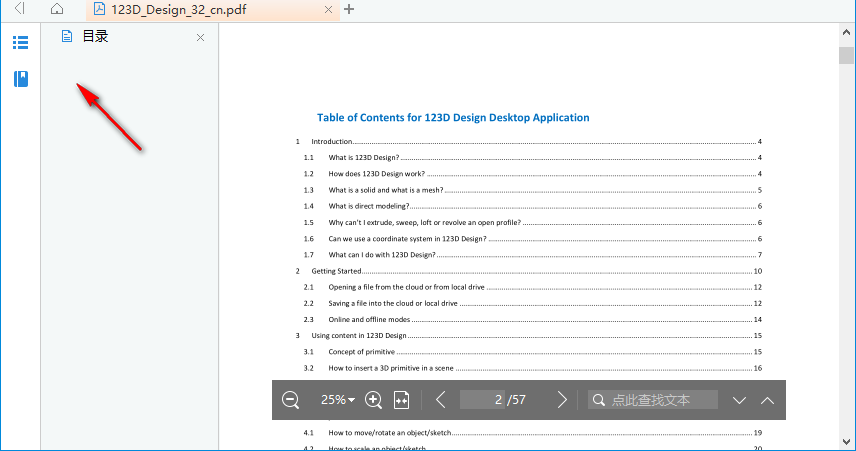Collapse the sidebar with the back arrow icon
The height and width of the screenshot is (451, 856).
point(20,8)
